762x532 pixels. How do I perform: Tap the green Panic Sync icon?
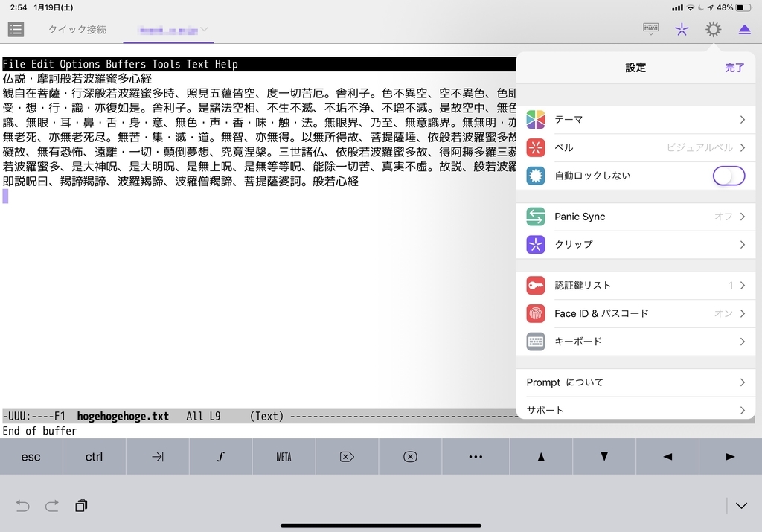pos(536,217)
